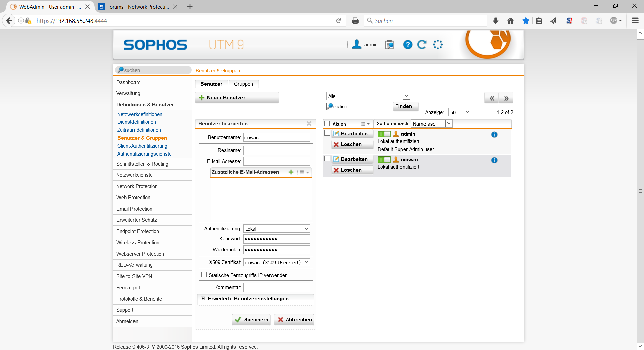Click the Kommentar input field
Screen dimensions: 644x350
(276, 287)
